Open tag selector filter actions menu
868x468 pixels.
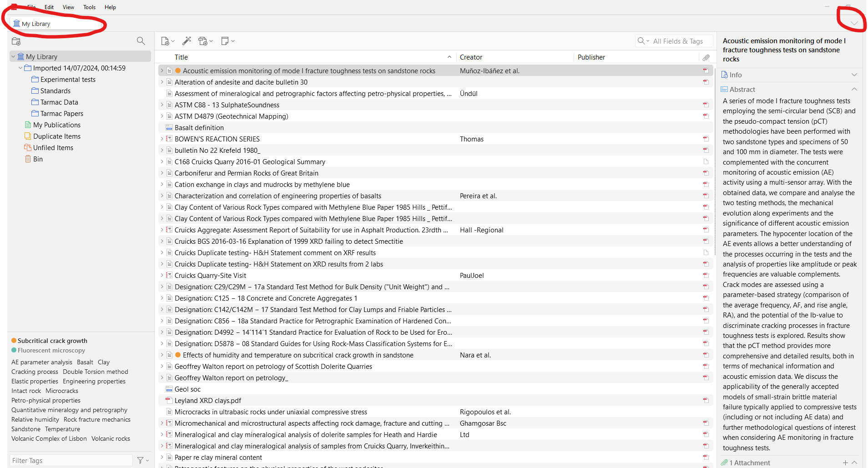click(143, 460)
